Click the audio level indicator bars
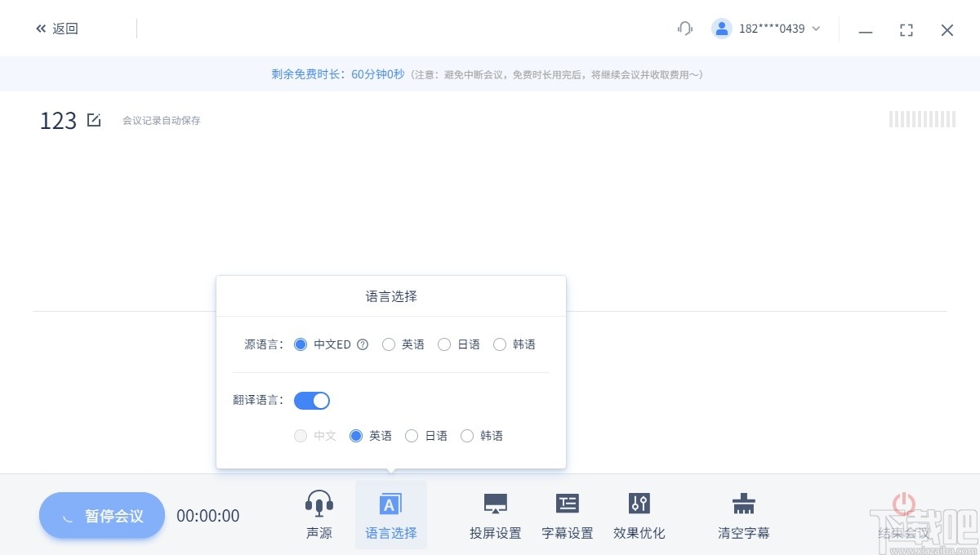The width and height of the screenshot is (980, 555). tap(922, 119)
